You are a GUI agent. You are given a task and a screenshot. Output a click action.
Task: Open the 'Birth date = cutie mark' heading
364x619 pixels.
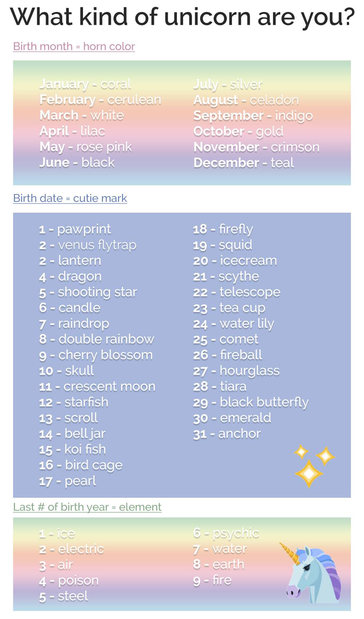tap(70, 198)
